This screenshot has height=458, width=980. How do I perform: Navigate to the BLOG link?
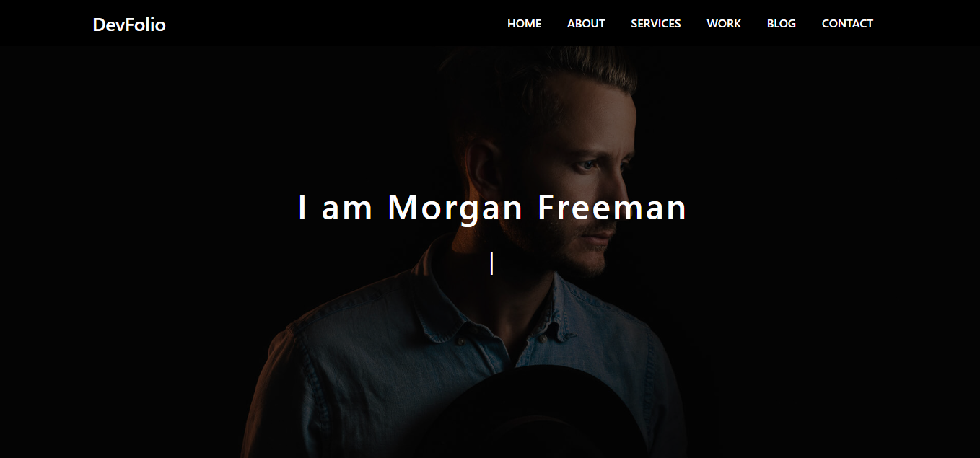point(781,24)
